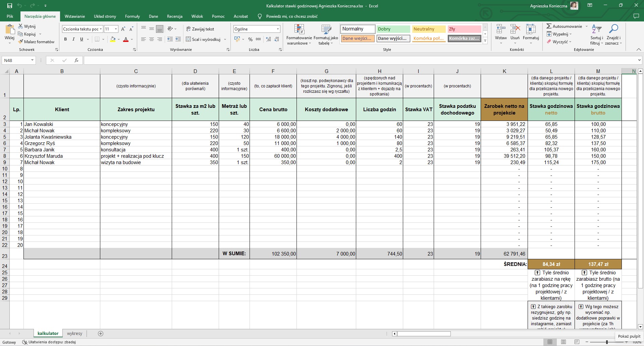Click the Malarz formatów format painter
Screen dimensions: 644x346
[x=36, y=42]
